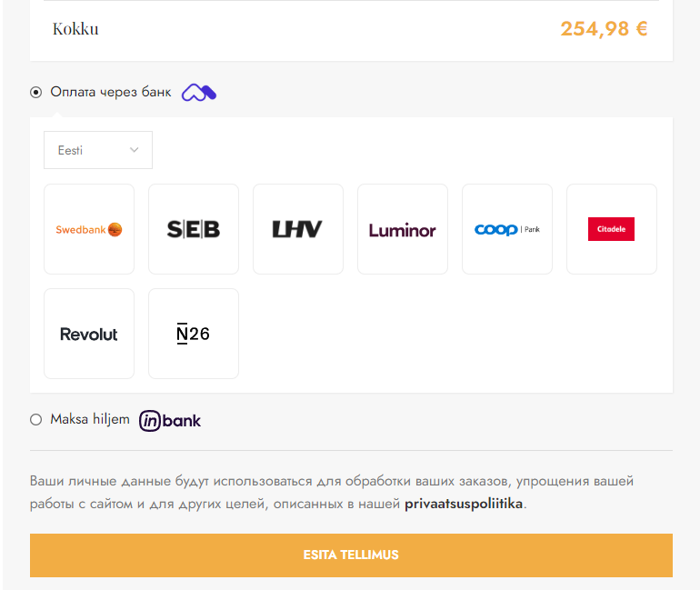Viewport: 700px width, 590px height.
Task: Pick the LHV bank tile
Action: point(298,229)
